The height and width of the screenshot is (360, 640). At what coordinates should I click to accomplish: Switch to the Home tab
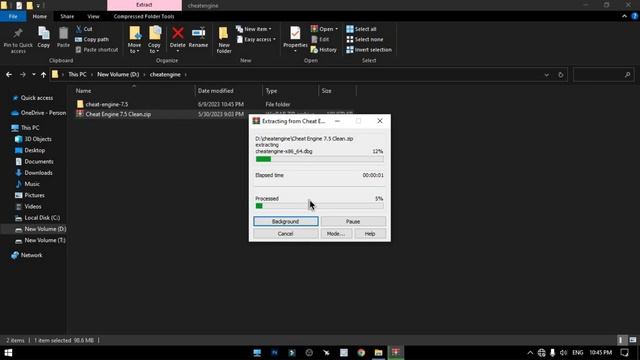click(x=40, y=16)
